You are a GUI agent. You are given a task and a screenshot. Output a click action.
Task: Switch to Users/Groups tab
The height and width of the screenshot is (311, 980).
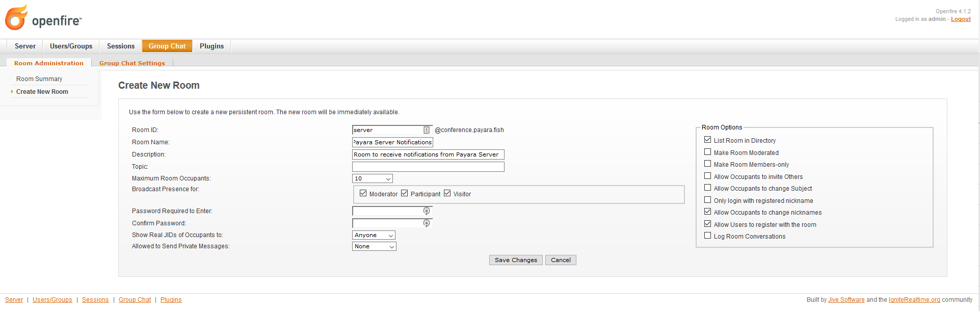pyautogui.click(x=71, y=46)
